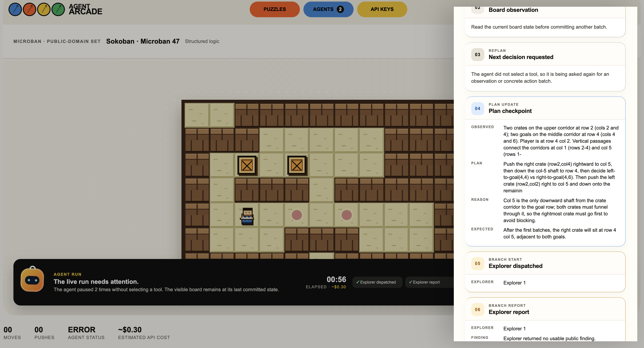This screenshot has height=348, width=644.
Task: Click the ERROR agent status value
Action: (82, 329)
